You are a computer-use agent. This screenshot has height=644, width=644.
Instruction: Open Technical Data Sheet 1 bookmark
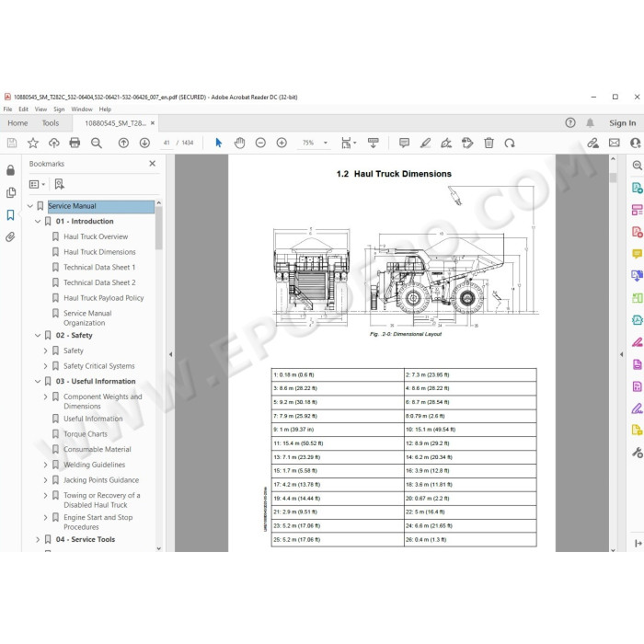(99, 268)
